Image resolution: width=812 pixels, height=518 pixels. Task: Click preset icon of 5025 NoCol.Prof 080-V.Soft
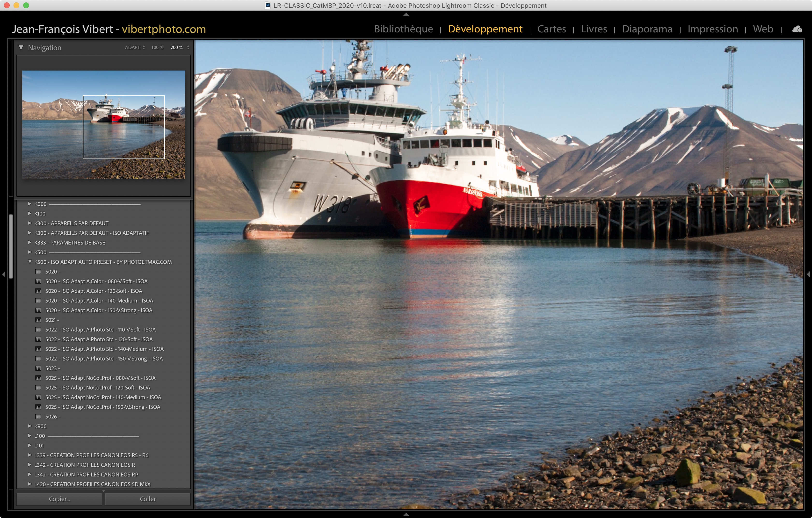pos(38,378)
